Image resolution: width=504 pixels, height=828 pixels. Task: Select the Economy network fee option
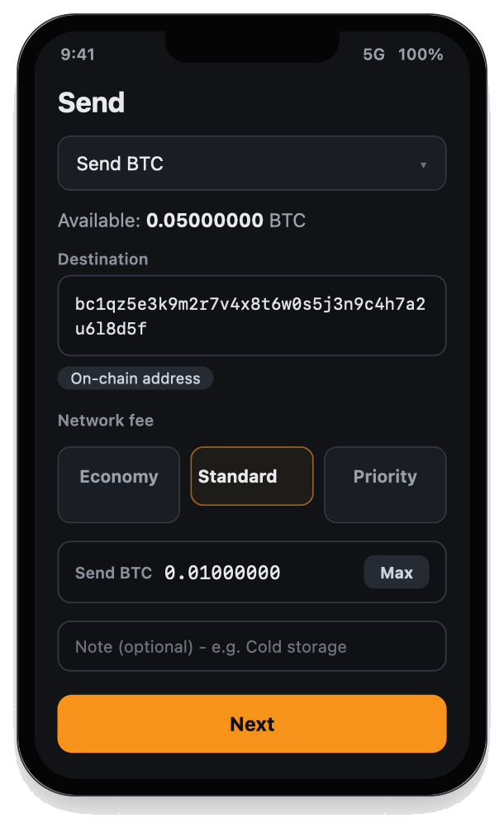click(x=119, y=485)
